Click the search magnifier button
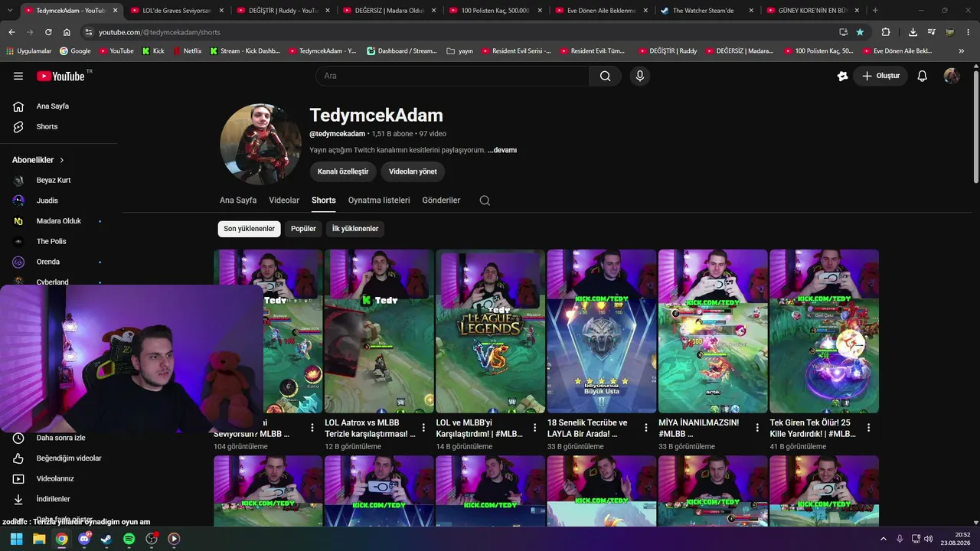 pyautogui.click(x=605, y=76)
